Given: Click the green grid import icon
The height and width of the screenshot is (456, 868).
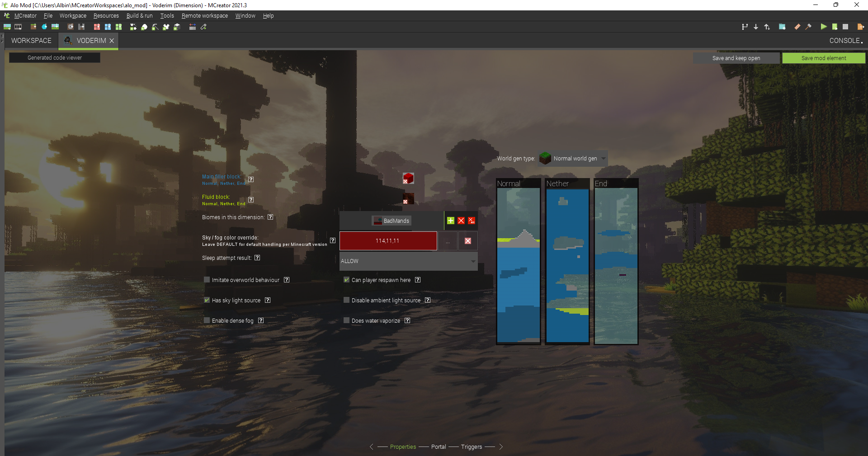Looking at the screenshot, I should 118,27.
